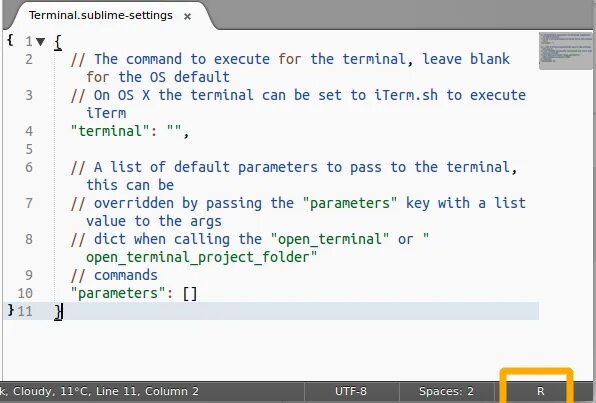Click line number 4 in the gutter
This screenshot has width=596, height=403.
click(x=29, y=131)
